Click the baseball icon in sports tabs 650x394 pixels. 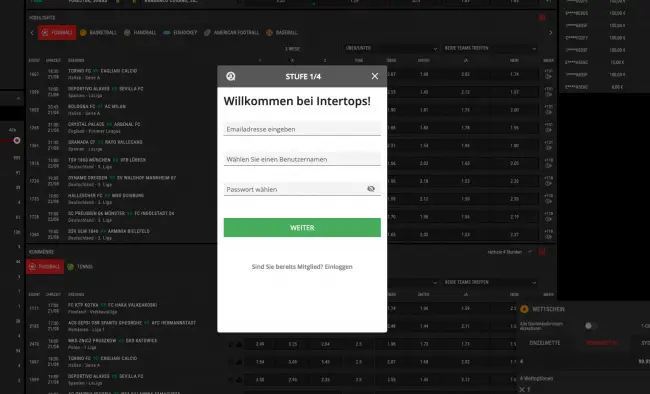click(269, 33)
